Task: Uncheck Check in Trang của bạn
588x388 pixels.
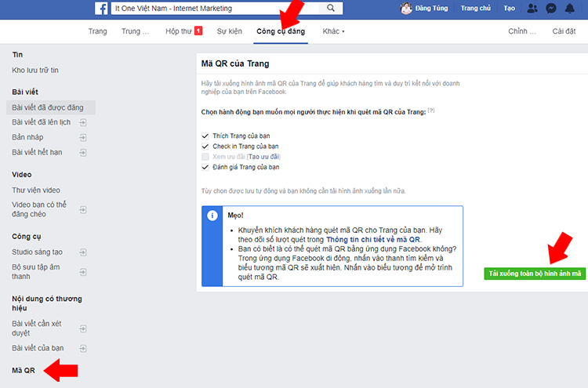Action: [x=205, y=146]
